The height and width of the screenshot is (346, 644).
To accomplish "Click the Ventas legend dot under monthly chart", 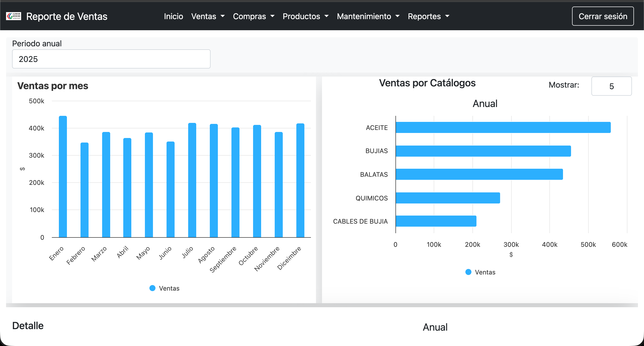I will pyautogui.click(x=152, y=288).
